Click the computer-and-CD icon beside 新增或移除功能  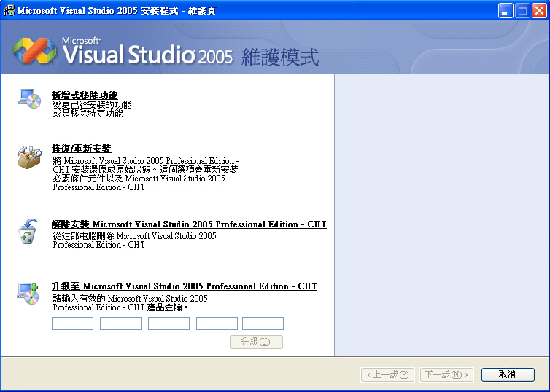[30, 99]
